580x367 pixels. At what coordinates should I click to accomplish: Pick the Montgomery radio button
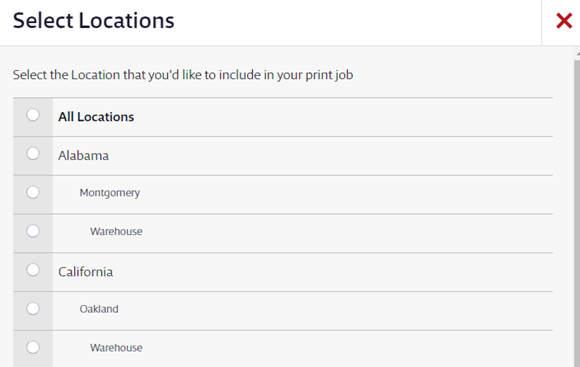pos(33,192)
